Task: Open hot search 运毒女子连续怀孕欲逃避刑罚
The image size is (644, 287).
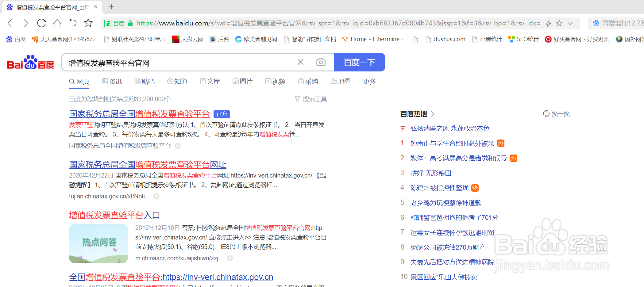Action: (x=452, y=233)
